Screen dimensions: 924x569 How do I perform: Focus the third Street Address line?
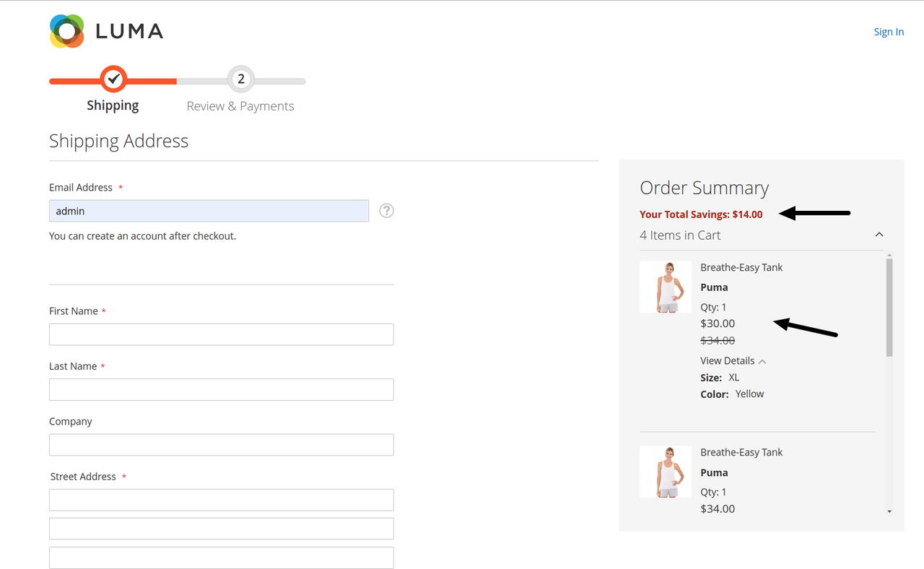click(x=221, y=557)
